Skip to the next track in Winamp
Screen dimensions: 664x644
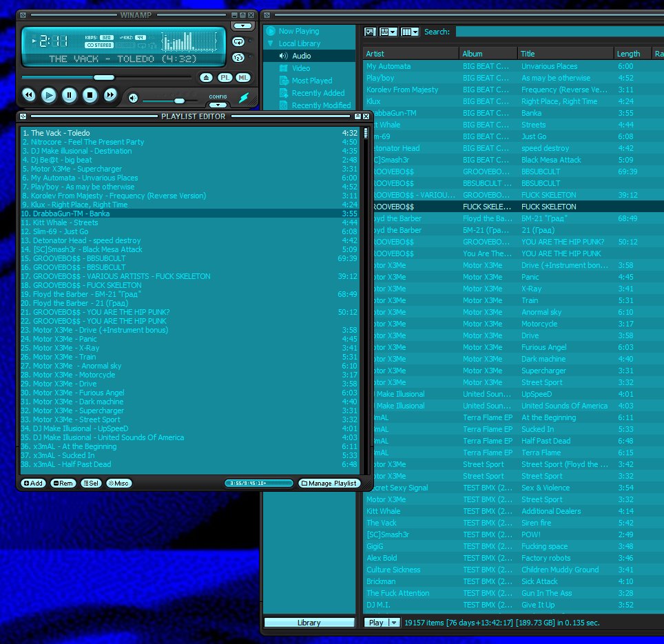pos(110,95)
